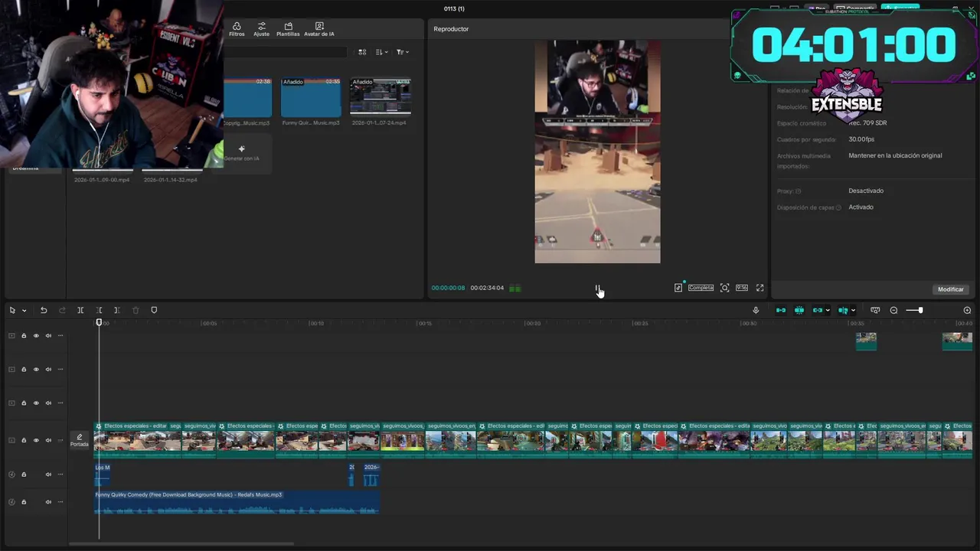
Task: Click the Modificar button in project details
Action: [x=951, y=289]
